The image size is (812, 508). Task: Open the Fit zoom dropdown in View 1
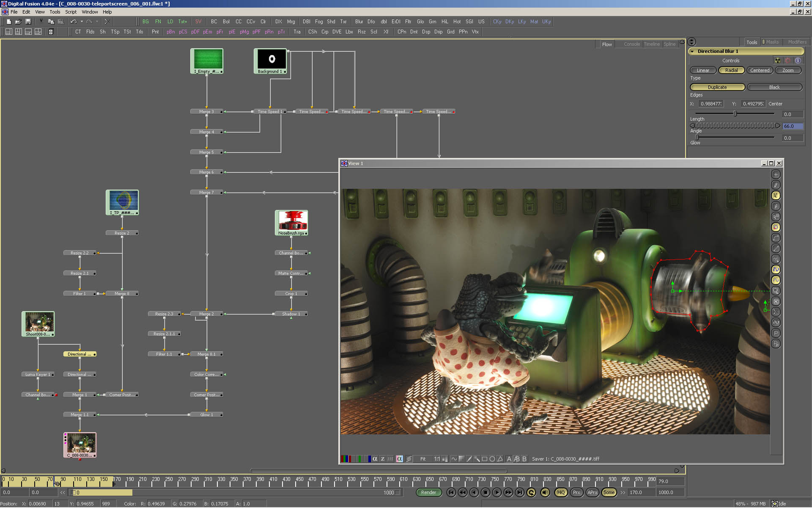pyautogui.click(x=423, y=459)
